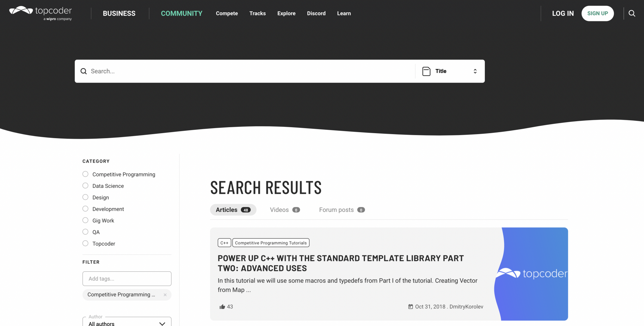Click the magnifier icon inside the search bar
Image resolution: width=644 pixels, height=326 pixels.
tap(84, 71)
